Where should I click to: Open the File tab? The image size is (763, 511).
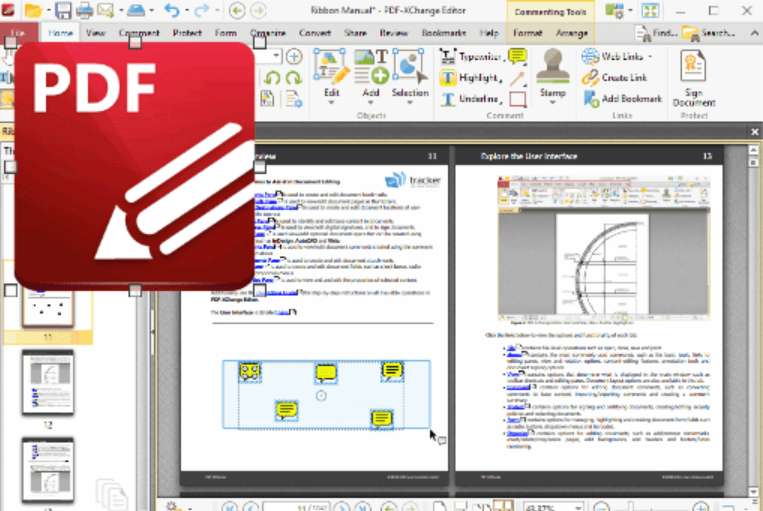tap(18, 33)
